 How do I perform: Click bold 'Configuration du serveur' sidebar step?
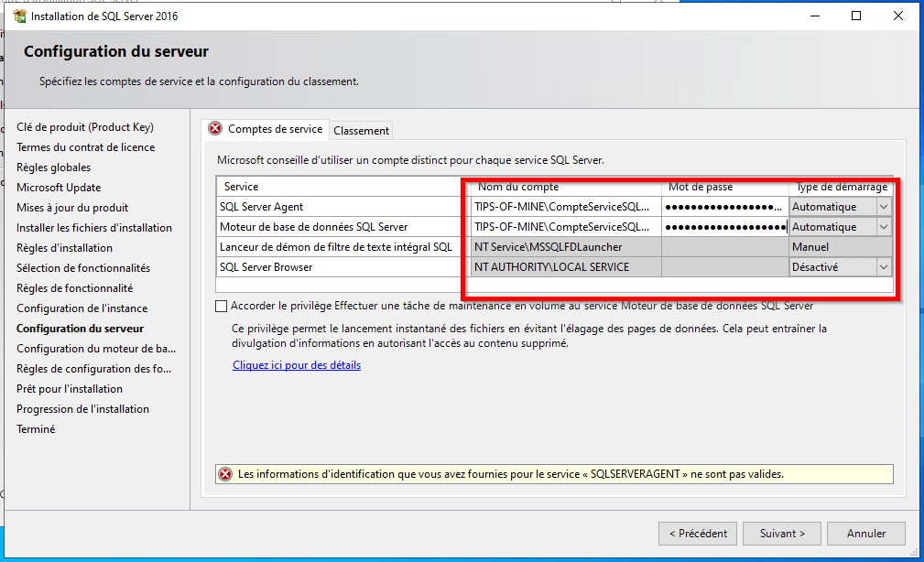click(81, 328)
